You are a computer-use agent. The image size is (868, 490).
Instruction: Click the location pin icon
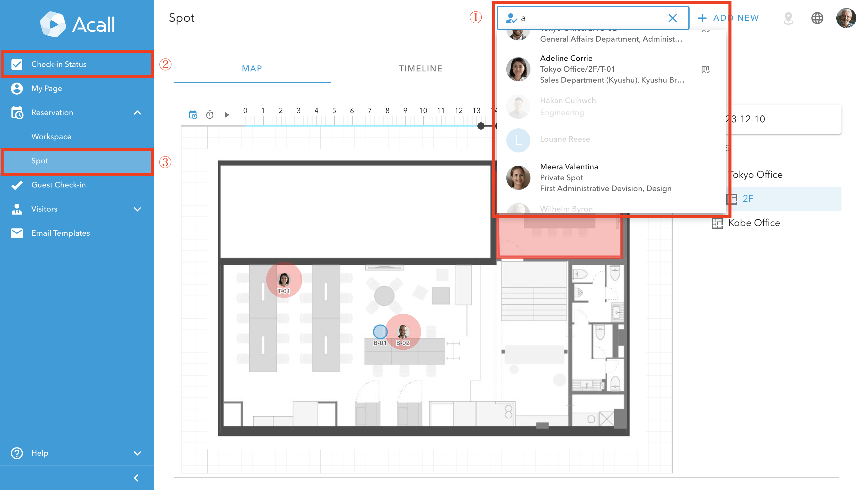tap(788, 18)
